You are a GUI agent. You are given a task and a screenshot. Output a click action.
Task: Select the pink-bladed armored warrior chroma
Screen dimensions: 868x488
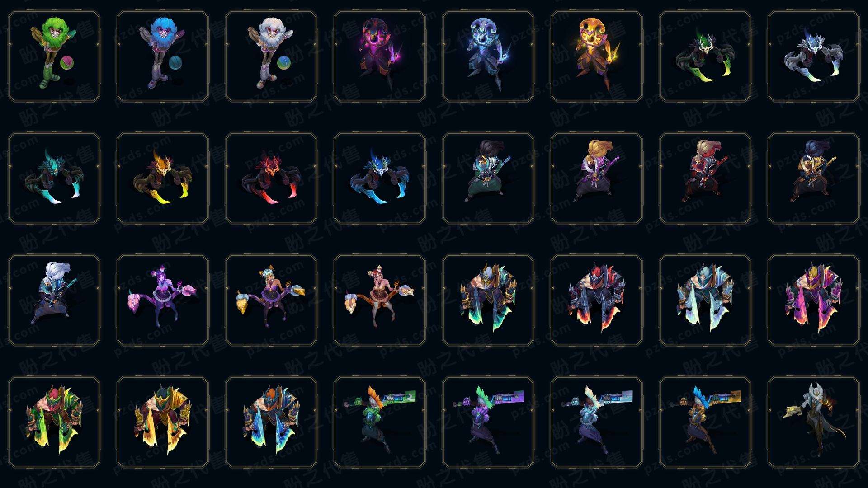(814, 300)
